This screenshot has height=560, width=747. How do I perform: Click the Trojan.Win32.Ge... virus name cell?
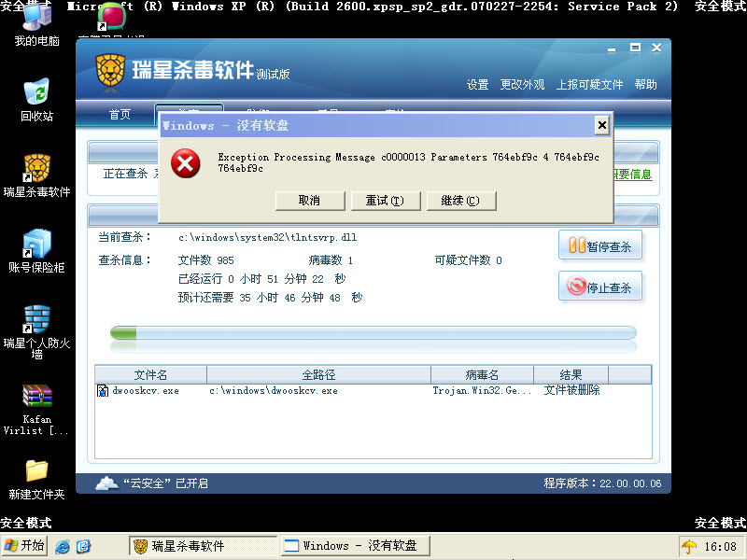click(x=482, y=390)
